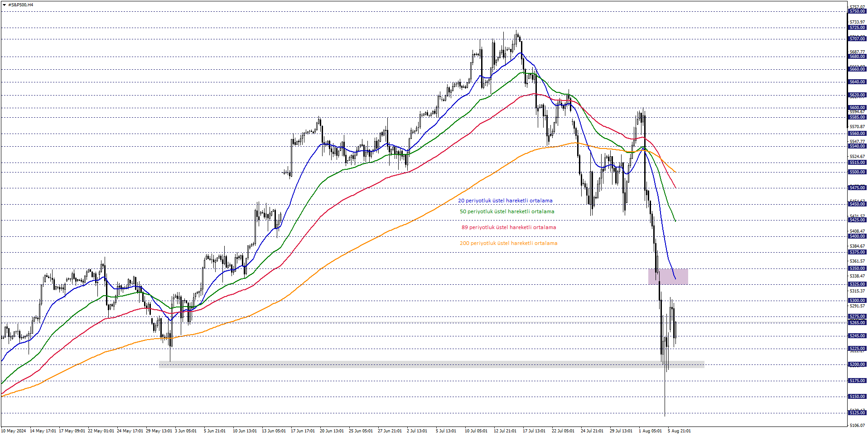Image resolution: width=868 pixels, height=436 pixels.
Task: Click the 1 Aug 05:01 time label
Action: point(650,431)
